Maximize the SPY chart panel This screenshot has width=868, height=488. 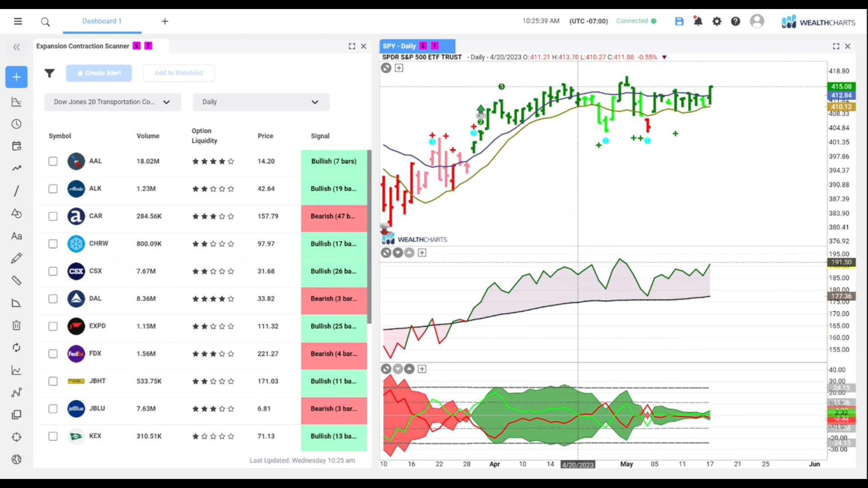(836, 46)
